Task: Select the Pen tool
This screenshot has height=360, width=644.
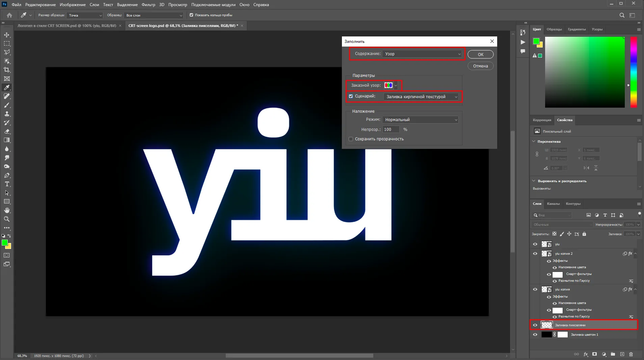Action: (7, 175)
